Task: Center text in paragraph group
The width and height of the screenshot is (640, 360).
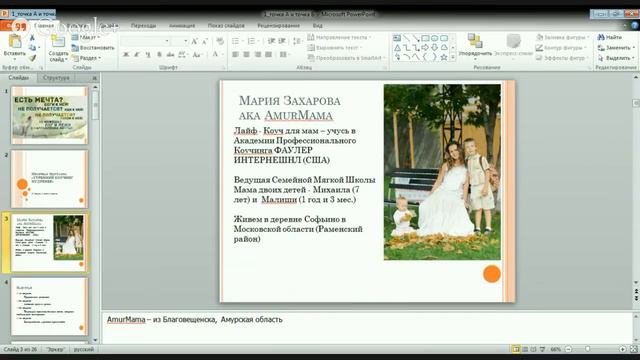Action: (247, 55)
